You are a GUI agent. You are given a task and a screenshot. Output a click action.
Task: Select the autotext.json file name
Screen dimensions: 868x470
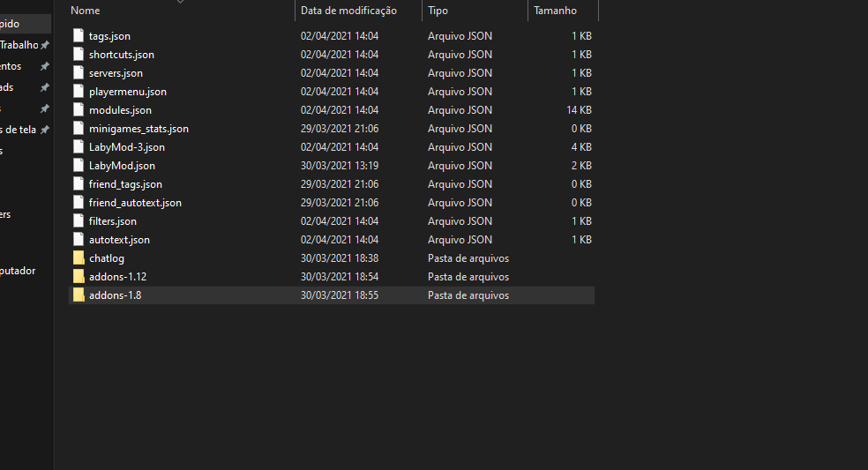tap(120, 240)
